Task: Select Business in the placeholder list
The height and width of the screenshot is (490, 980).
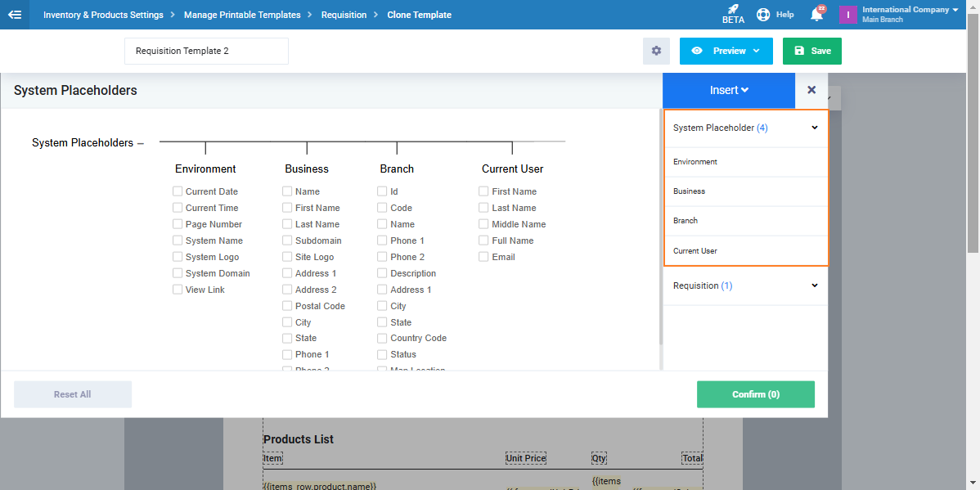Action: click(x=689, y=191)
